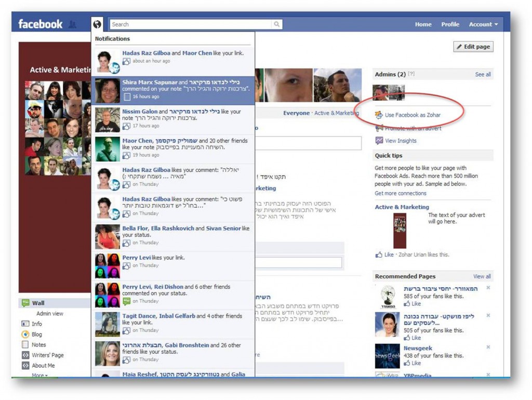The image size is (532, 400).
Task: Click the search magnifier button
Action: tap(277, 24)
